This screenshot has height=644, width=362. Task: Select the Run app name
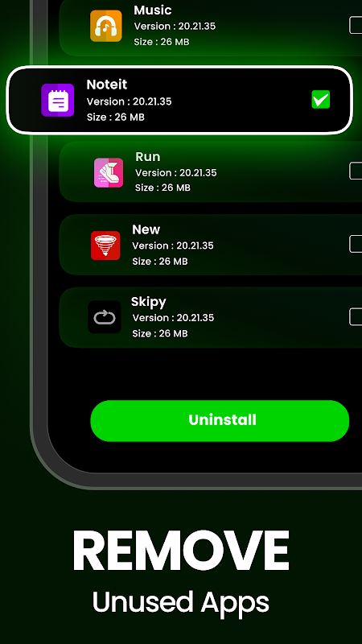pos(148,157)
